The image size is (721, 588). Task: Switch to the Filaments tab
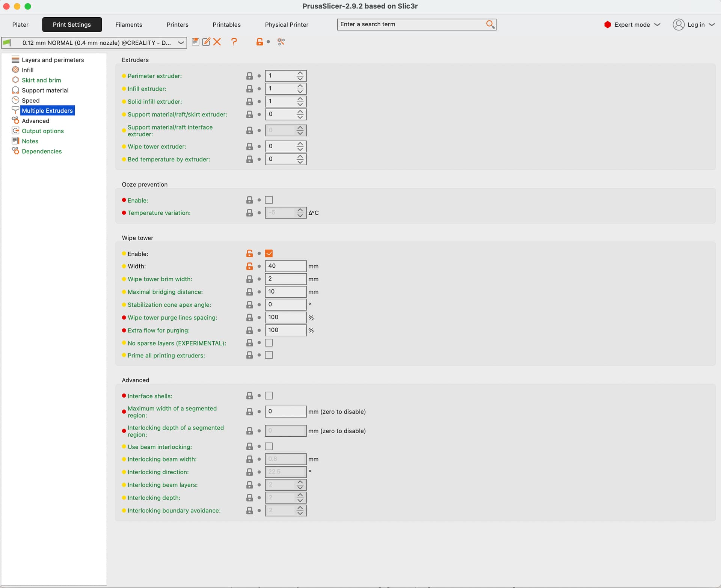pos(128,24)
